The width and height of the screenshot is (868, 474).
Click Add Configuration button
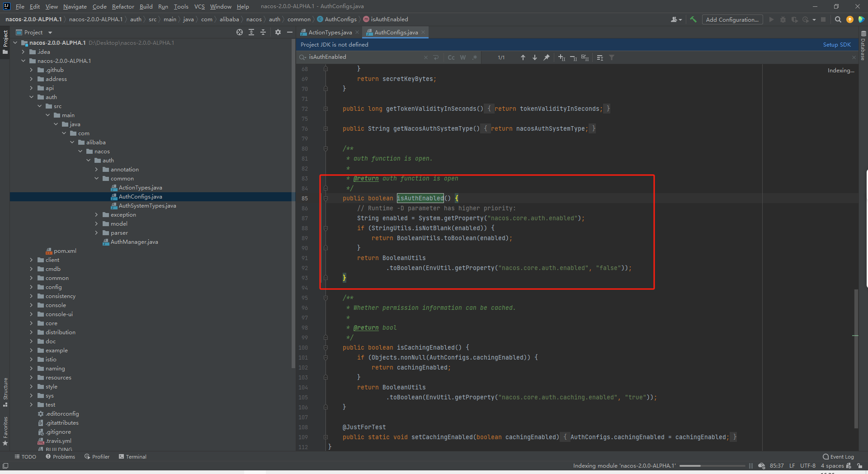click(x=732, y=19)
